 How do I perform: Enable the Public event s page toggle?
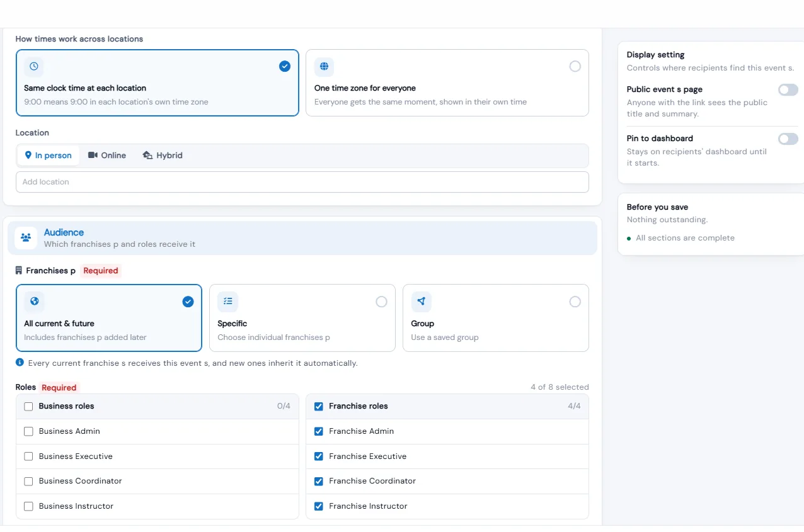pyautogui.click(x=788, y=90)
